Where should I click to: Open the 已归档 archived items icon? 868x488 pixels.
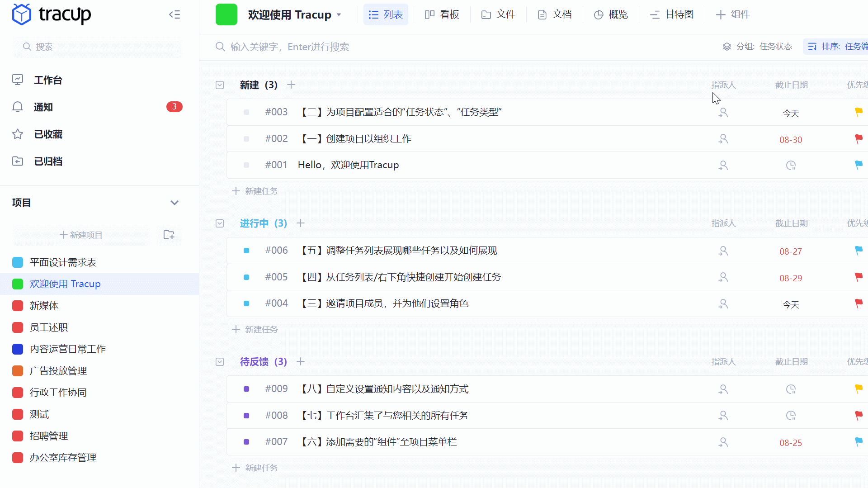18,161
